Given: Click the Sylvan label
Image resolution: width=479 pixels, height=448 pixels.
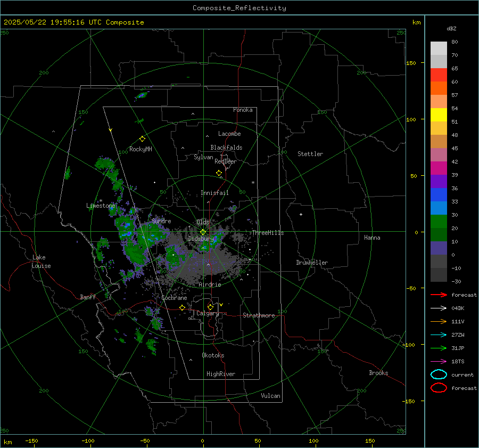Looking at the screenshot, I should point(203,157).
